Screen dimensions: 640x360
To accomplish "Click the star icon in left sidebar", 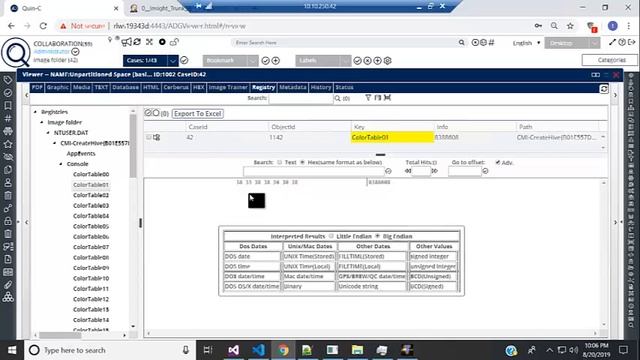I will [8, 144].
